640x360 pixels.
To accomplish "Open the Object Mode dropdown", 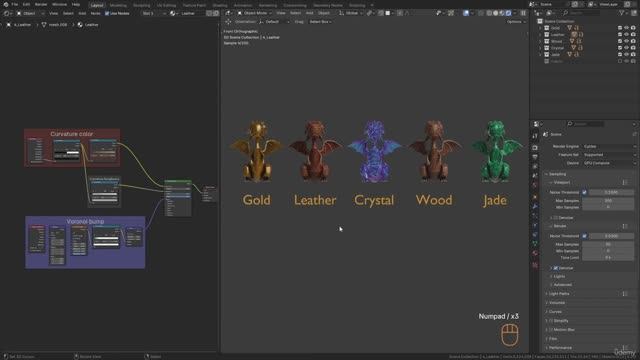I will point(254,13).
